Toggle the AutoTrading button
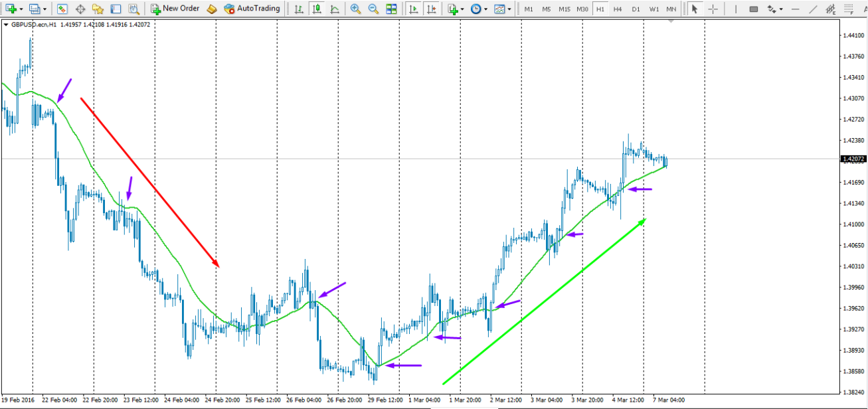868x409 pixels. tap(252, 9)
